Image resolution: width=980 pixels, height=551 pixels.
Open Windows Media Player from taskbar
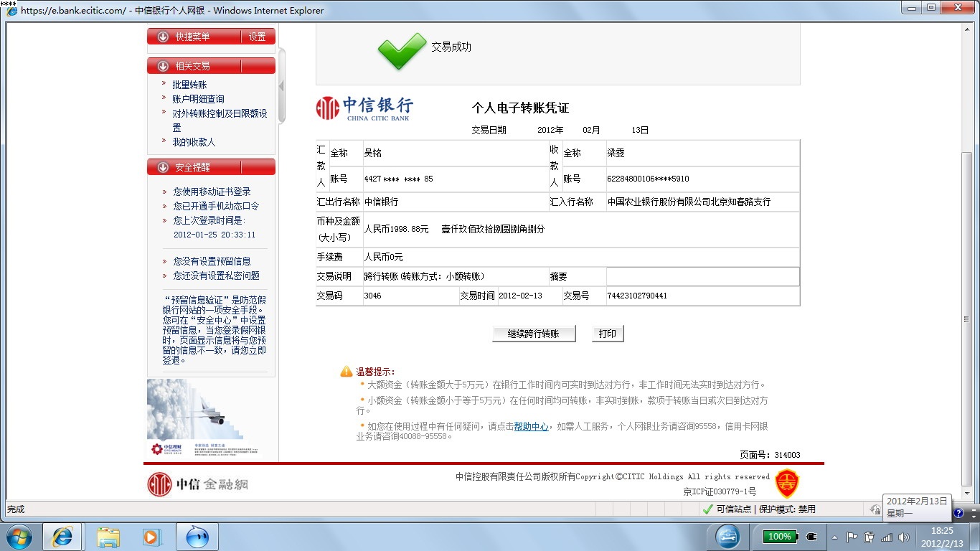[152, 536]
